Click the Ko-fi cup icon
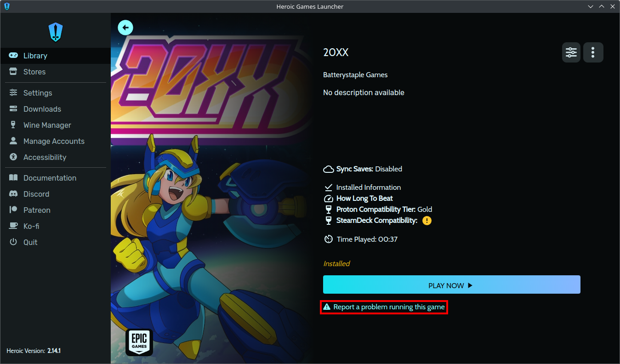 (13, 226)
